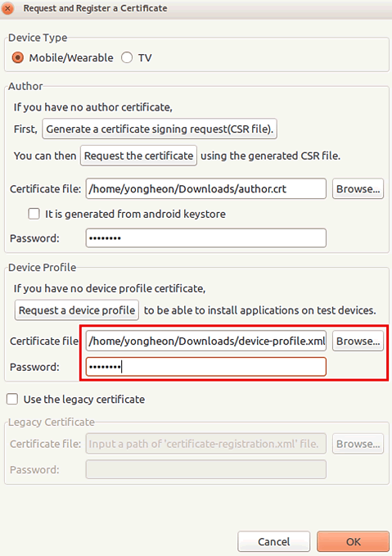Image resolution: width=392 pixels, height=556 pixels.
Task: Enable 'Use the legacy certificate' checkbox
Action: 12,399
